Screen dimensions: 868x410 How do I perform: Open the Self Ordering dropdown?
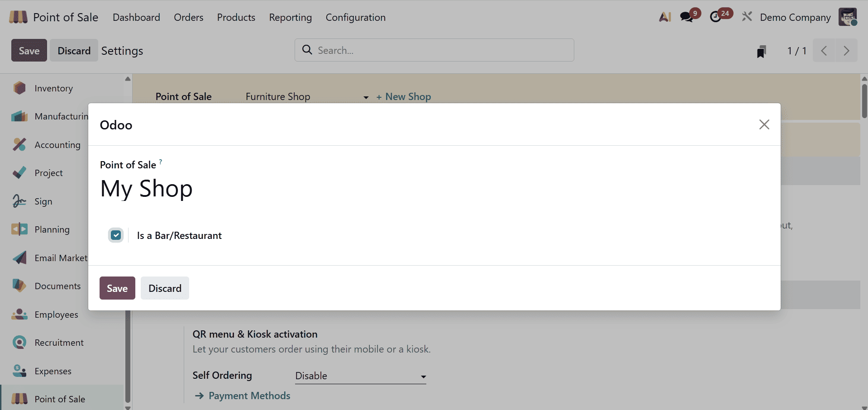coord(360,376)
